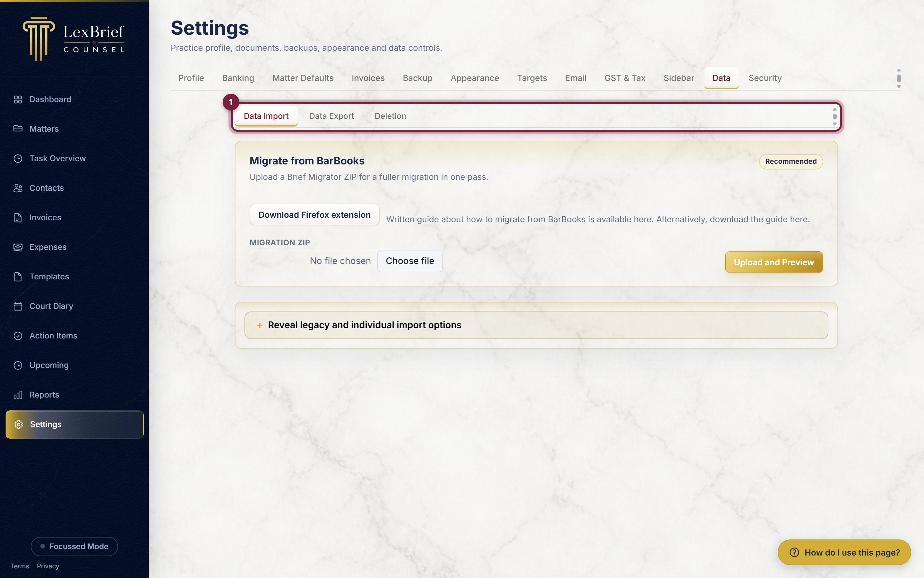Click the up arrow of the sub-tab row scrollbar
Image resolution: width=924 pixels, height=578 pixels.
(835, 109)
